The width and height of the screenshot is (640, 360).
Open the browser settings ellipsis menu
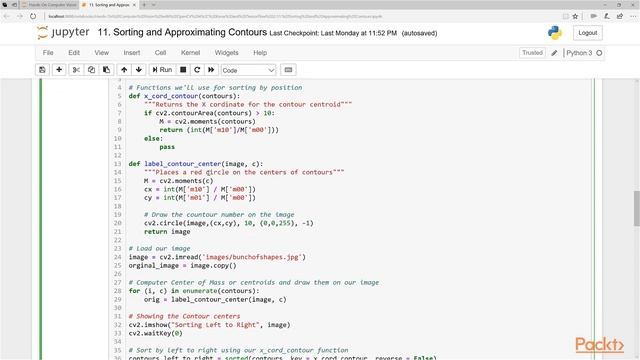pyautogui.click(x=633, y=16)
